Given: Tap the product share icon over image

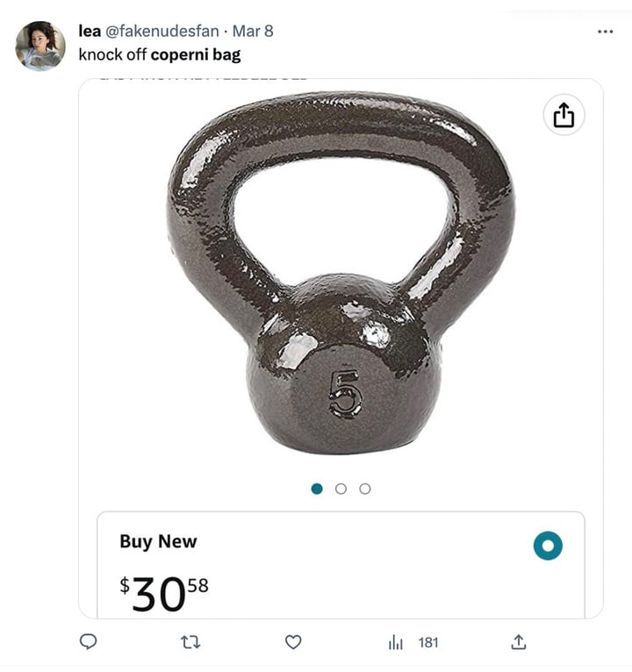Looking at the screenshot, I should pos(564,115).
